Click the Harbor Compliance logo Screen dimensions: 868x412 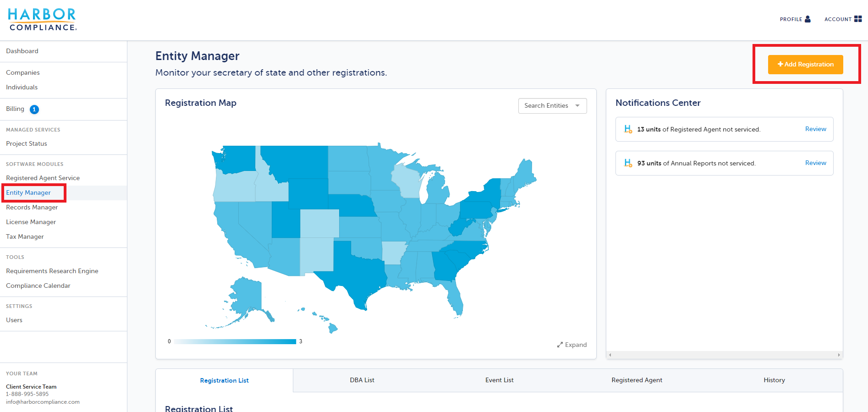point(42,20)
